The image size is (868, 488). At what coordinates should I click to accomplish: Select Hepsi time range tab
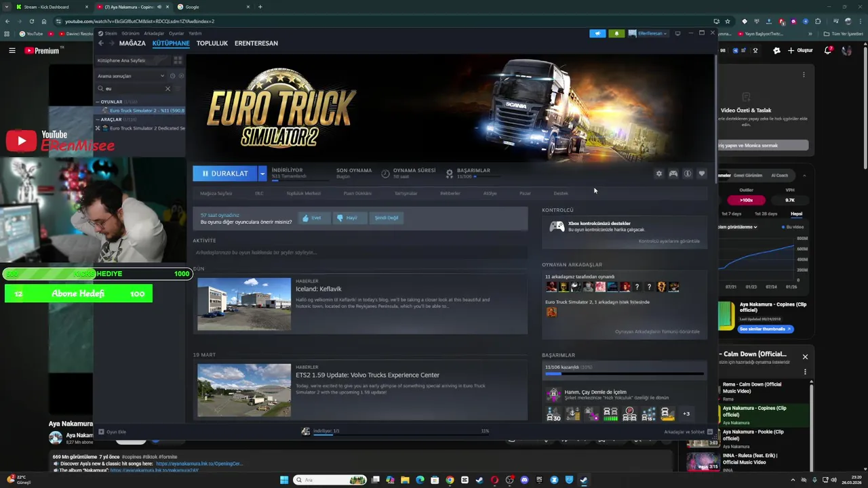(x=796, y=213)
